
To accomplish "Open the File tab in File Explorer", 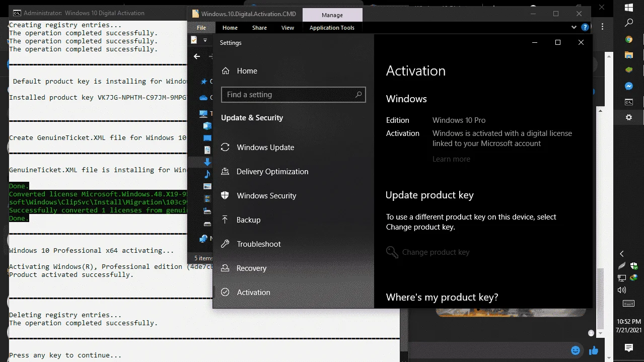I will (201, 28).
